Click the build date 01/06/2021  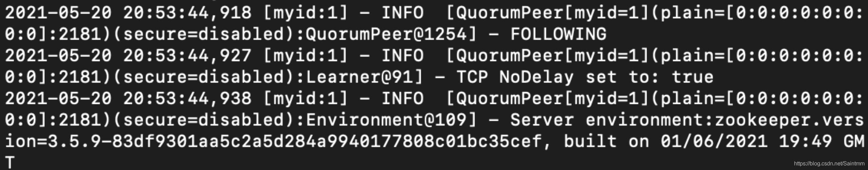pos(714,142)
